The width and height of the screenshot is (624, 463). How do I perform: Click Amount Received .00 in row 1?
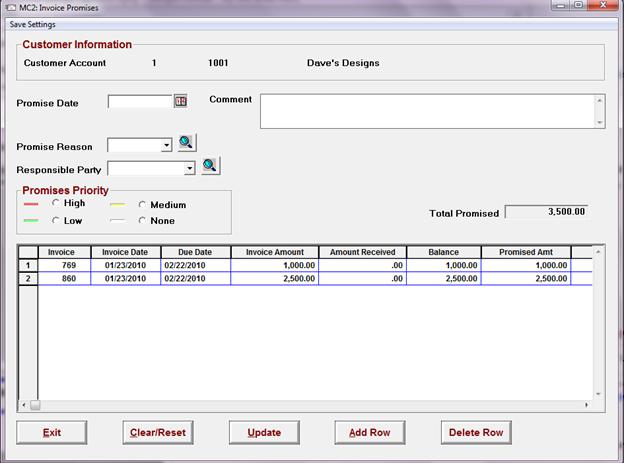[363, 265]
